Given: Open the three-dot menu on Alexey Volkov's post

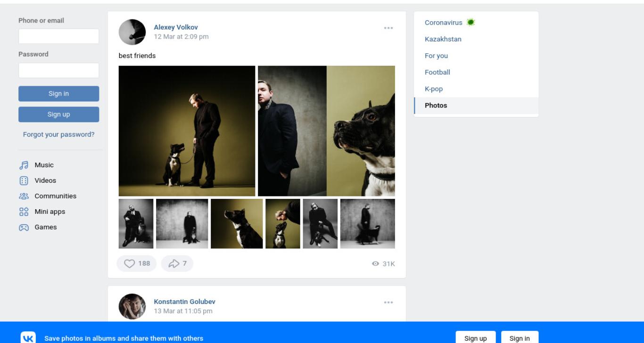Looking at the screenshot, I should point(388,28).
